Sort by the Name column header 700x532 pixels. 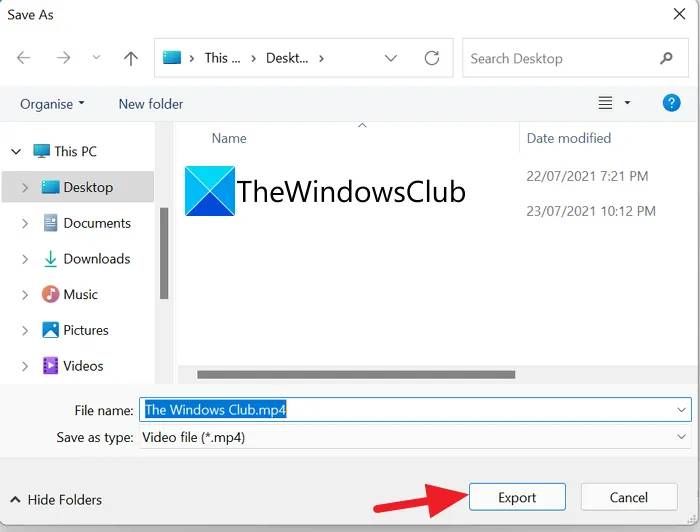[x=229, y=138]
